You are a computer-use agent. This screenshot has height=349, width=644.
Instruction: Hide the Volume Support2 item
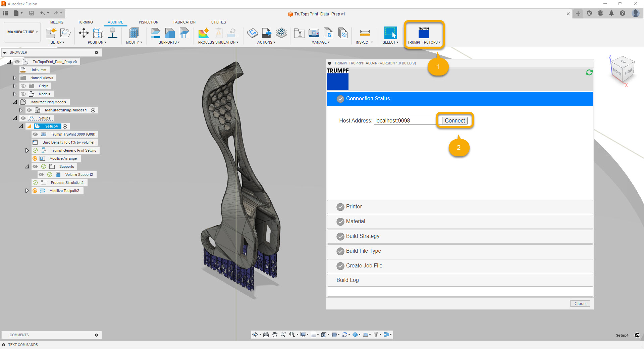click(41, 174)
